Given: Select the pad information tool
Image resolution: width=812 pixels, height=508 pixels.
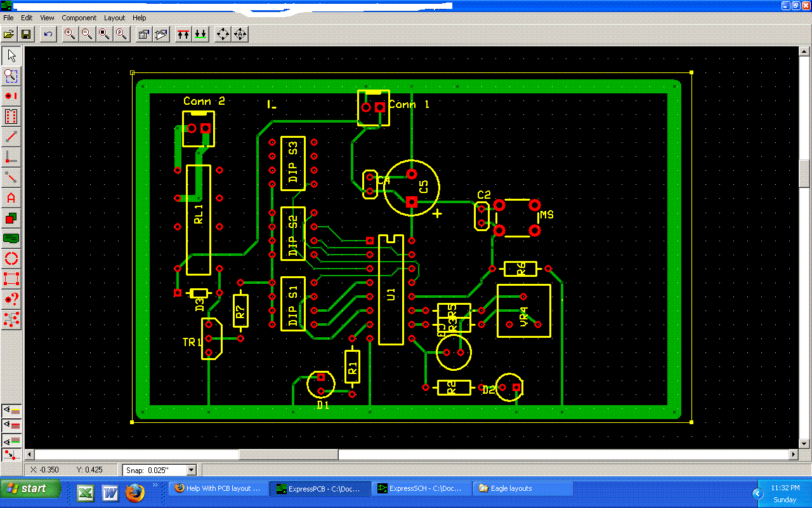Looking at the screenshot, I should 11,299.
